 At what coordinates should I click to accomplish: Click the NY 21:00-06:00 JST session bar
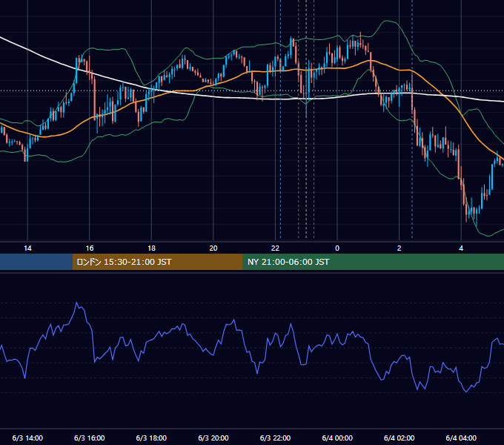point(373,262)
